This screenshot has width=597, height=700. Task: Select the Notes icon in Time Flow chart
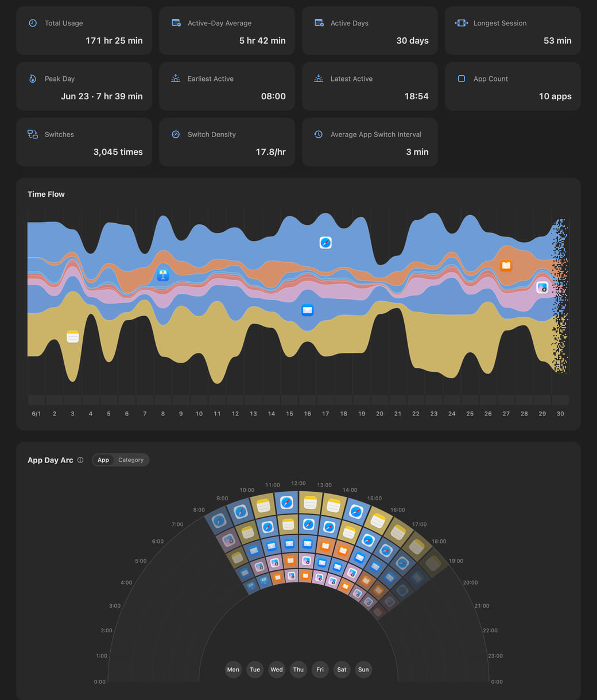coord(72,337)
